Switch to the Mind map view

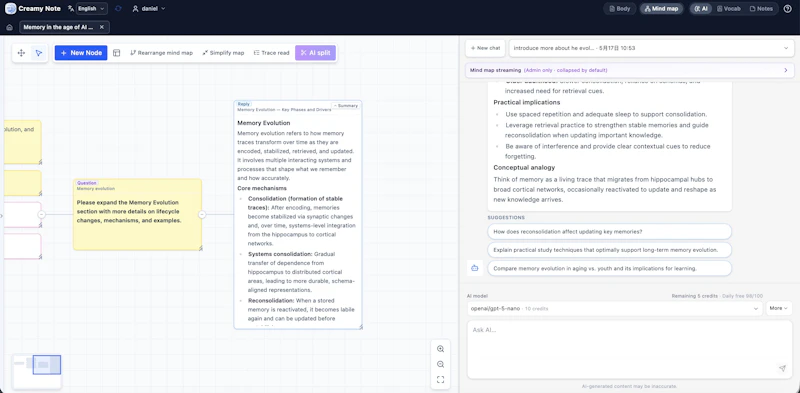coord(662,9)
